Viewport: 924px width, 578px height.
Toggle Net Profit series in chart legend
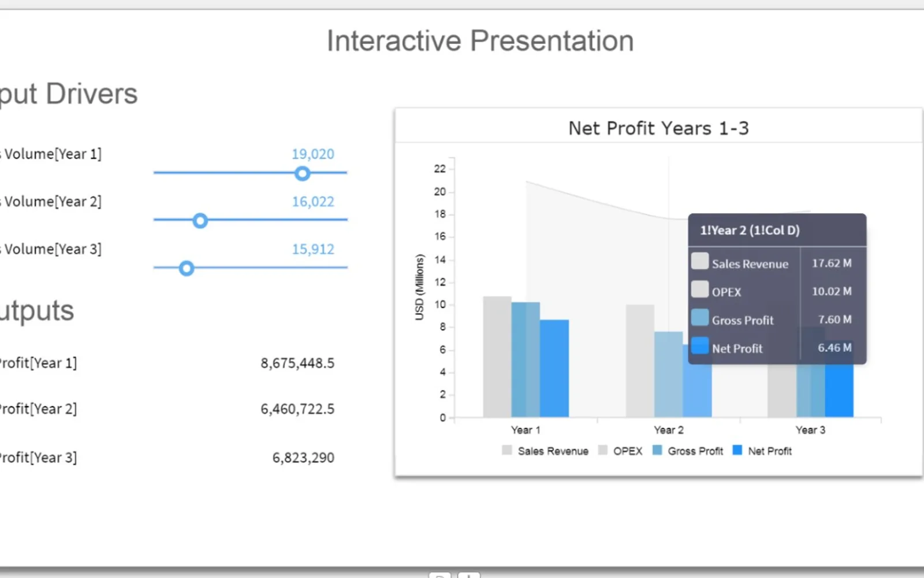(762, 451)
